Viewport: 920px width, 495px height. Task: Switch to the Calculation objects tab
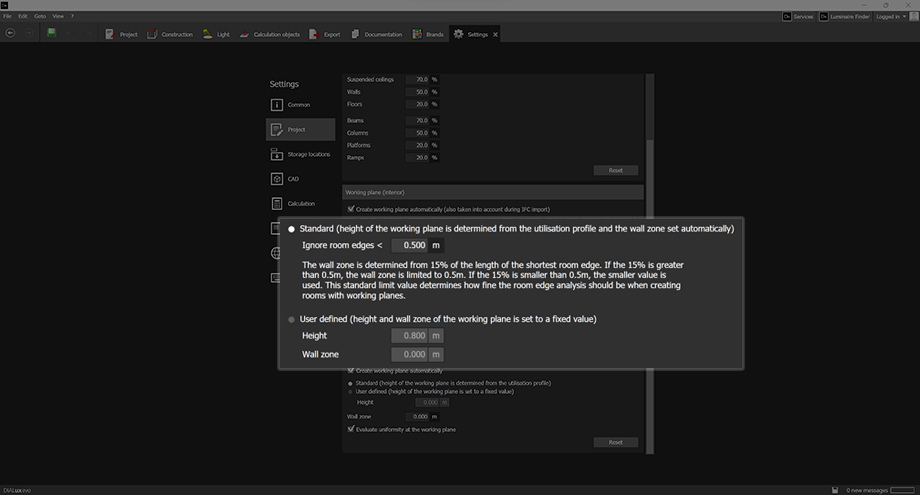[269, 34]
